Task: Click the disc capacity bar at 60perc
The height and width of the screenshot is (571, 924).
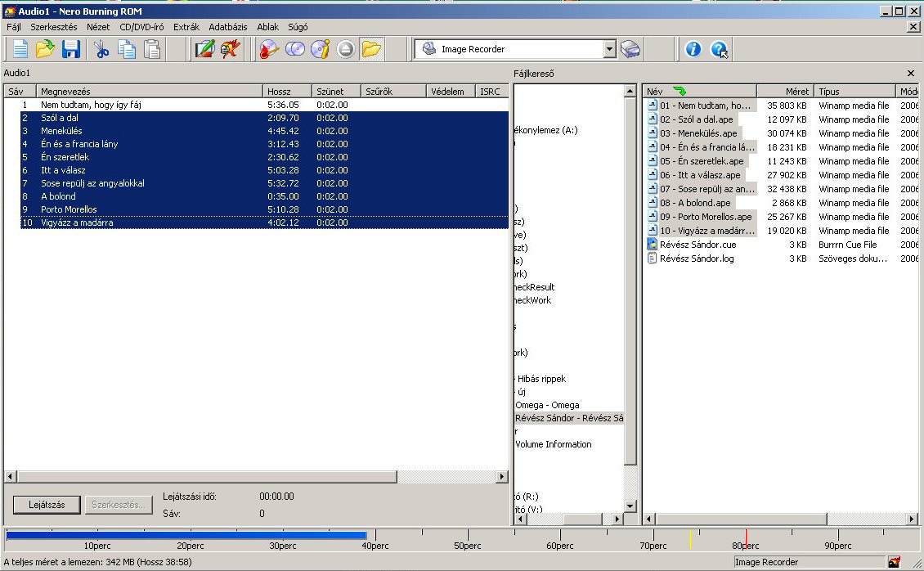Action: 561,536
